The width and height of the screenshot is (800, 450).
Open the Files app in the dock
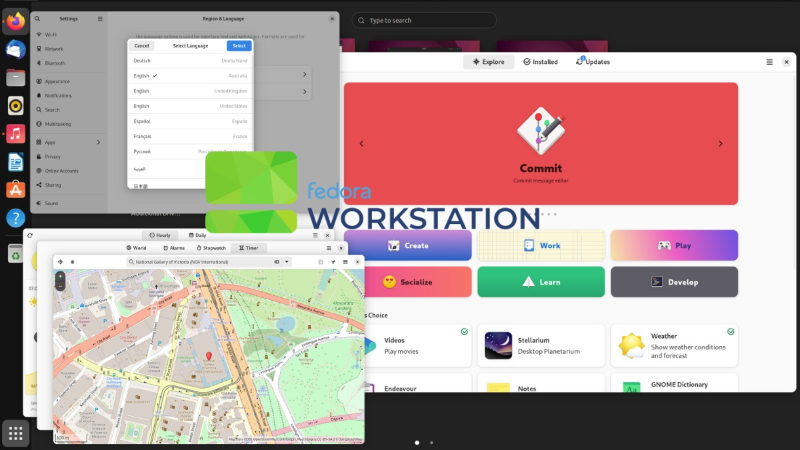15,78
